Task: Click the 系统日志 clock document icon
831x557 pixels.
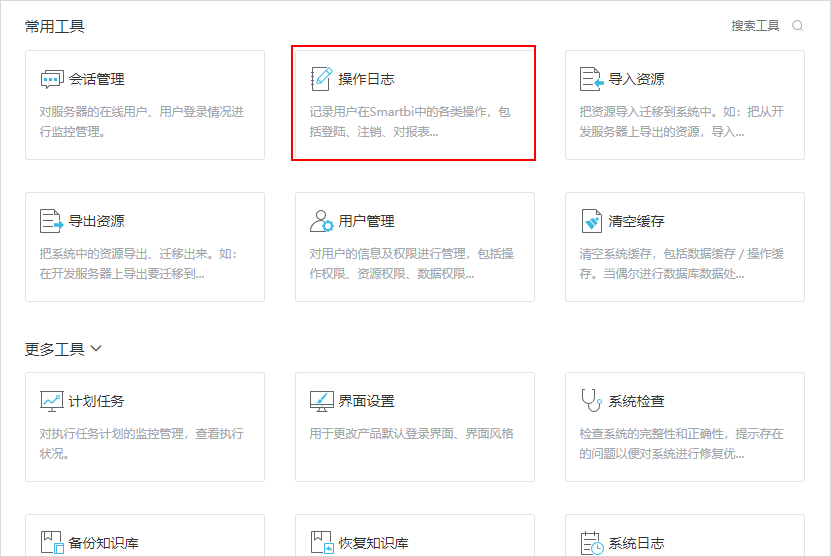Action: point(591,543)
